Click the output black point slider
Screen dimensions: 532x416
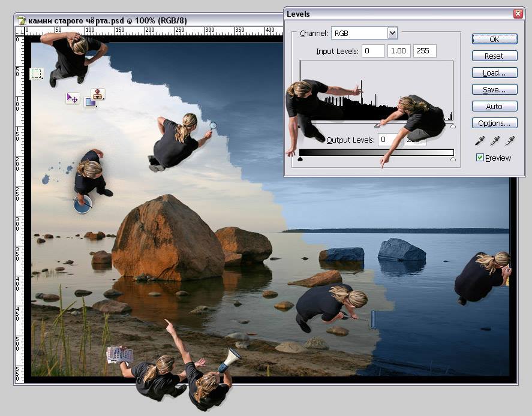click(300, 159)
